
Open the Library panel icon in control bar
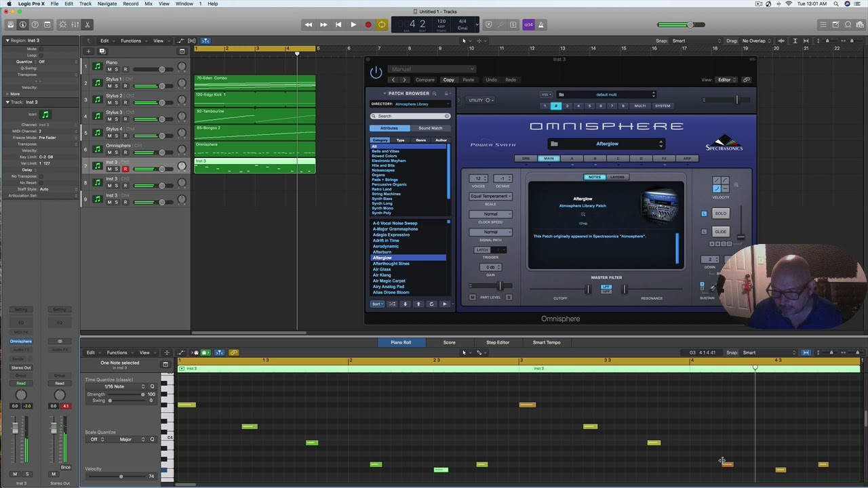[10, 25]
